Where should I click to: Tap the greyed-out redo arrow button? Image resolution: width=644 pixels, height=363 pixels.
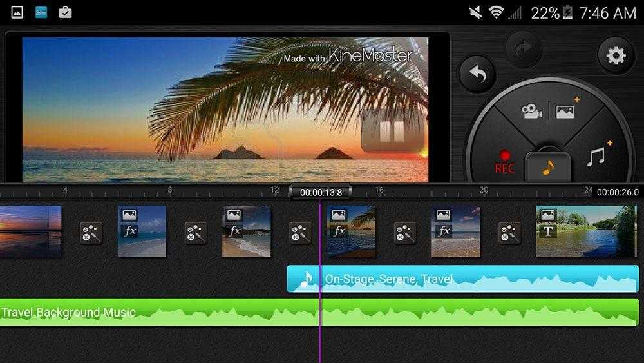(x=523, y=49)
